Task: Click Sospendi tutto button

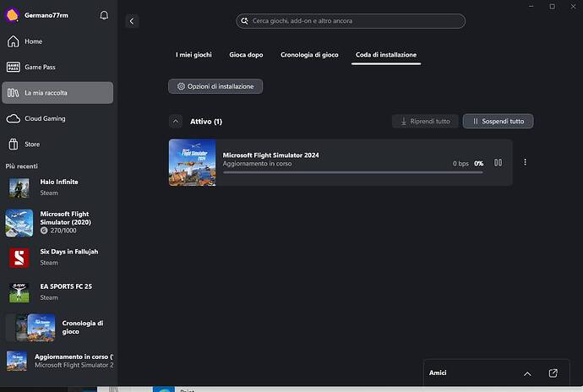Action: tap(498, 122)
